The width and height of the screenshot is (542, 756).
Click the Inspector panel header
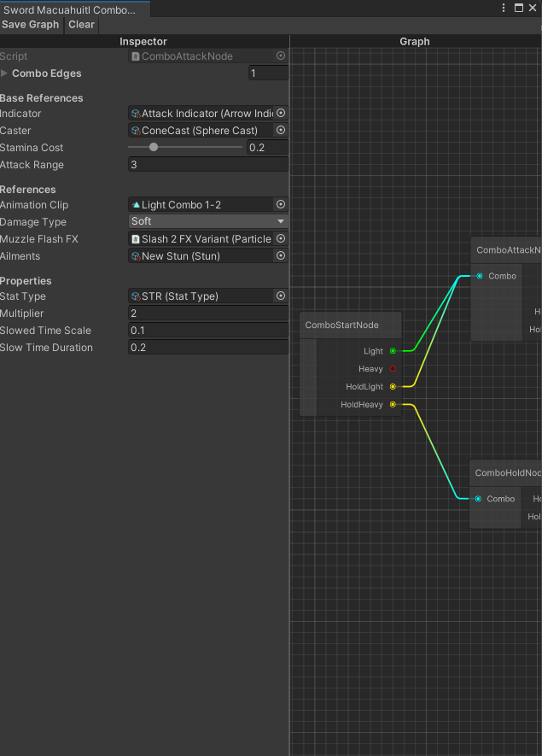pos(143,42)
